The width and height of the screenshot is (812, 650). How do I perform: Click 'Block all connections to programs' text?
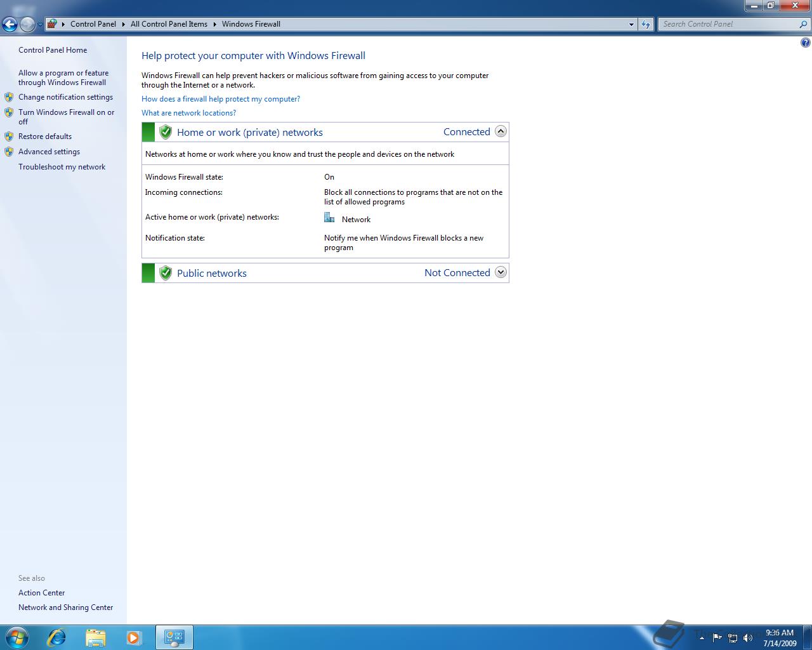[x=413, y=197]
